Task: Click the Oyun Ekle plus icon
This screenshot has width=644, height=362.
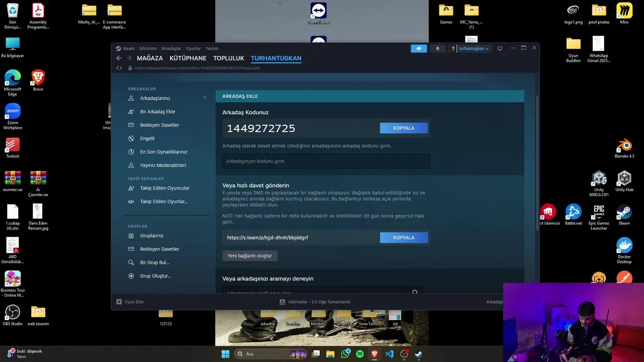Action: pos(119,302)
